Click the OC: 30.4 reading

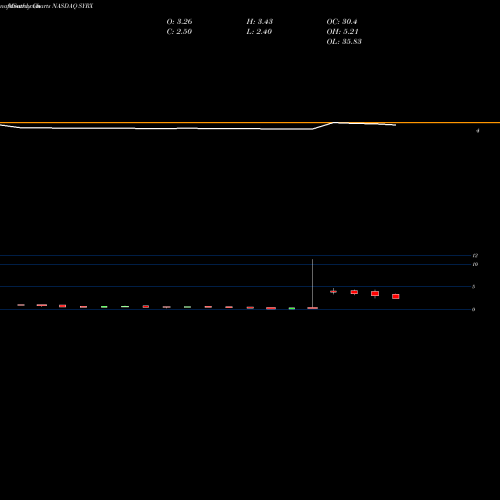(342, 21)
